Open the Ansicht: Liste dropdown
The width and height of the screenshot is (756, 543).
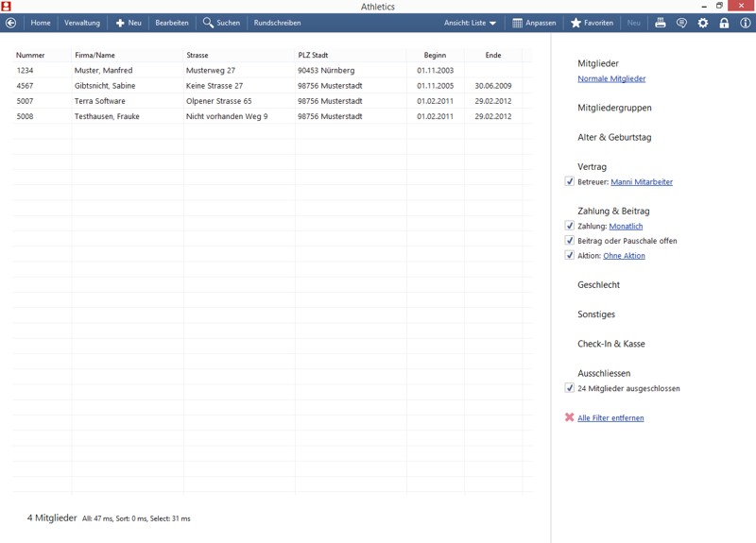[470, 23]
